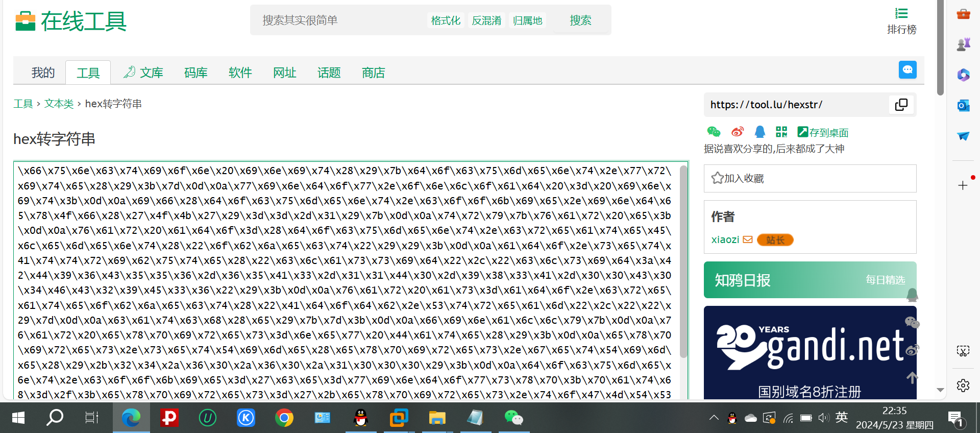Click the 站长 badge
Viewport: 980px width, 433px height.
click(x=775, y=240)
